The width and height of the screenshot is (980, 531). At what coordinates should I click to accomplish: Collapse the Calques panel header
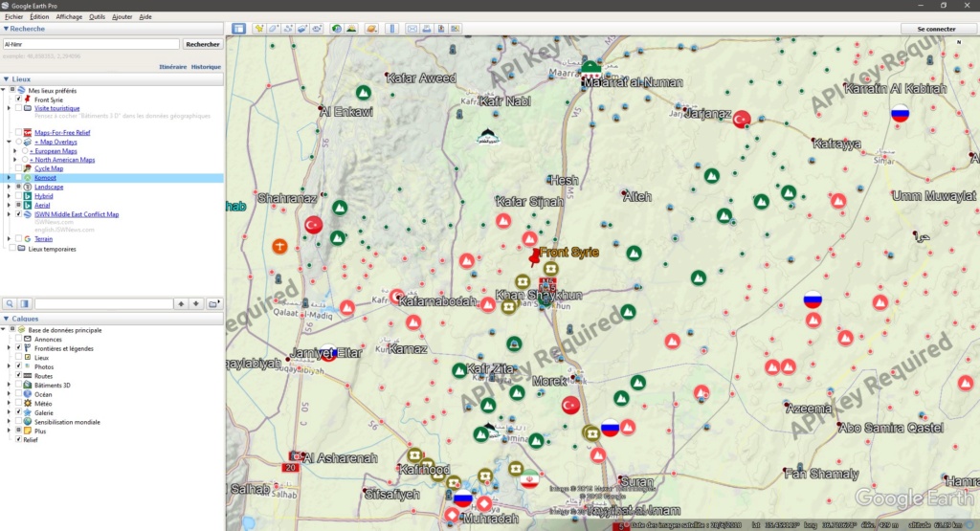coord(7,319)
